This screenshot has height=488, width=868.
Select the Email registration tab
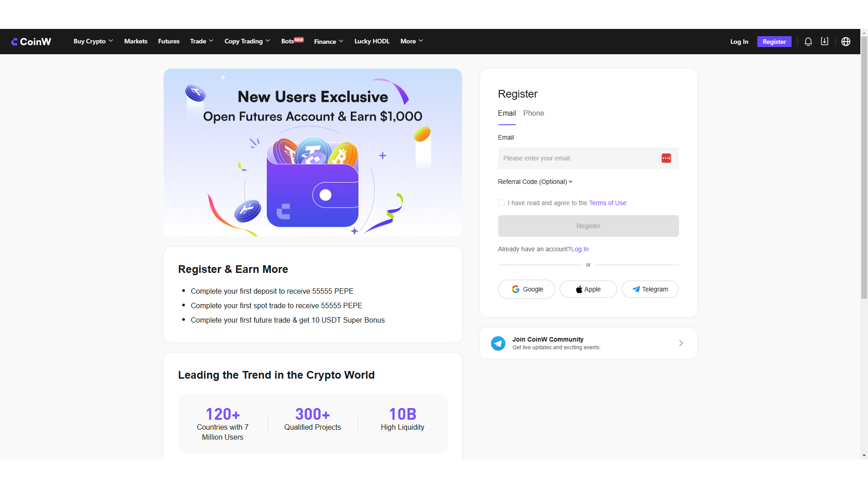(x=507, y=113)
